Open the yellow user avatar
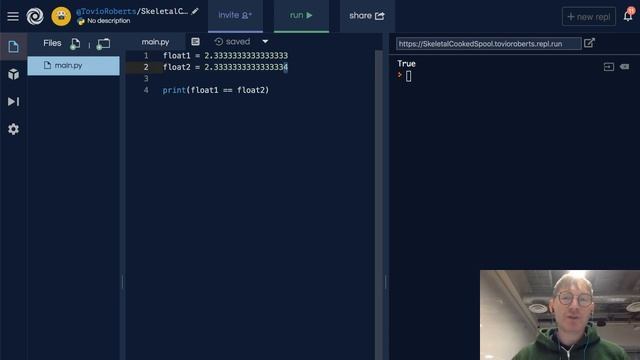Viewport: 640px width, 360px height. coord(61,16)
